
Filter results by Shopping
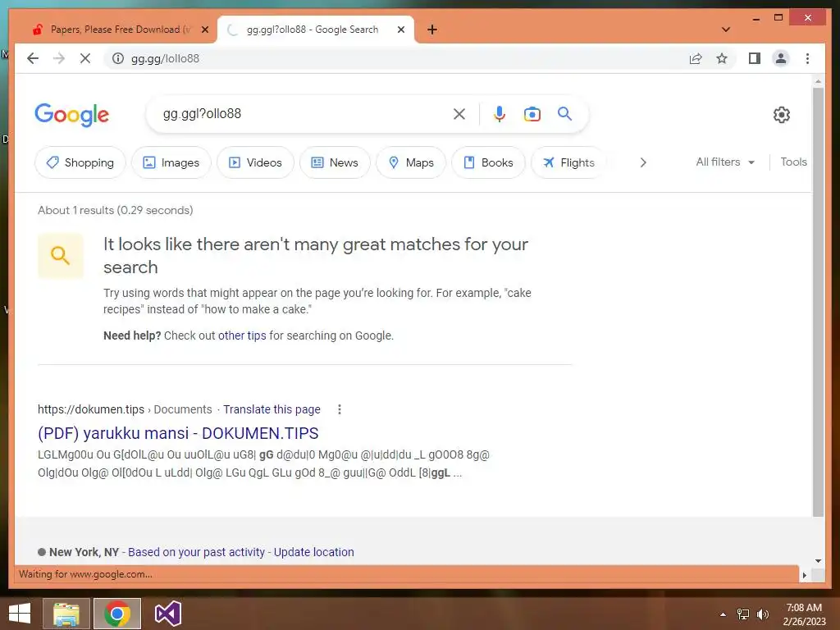point(80,162)
